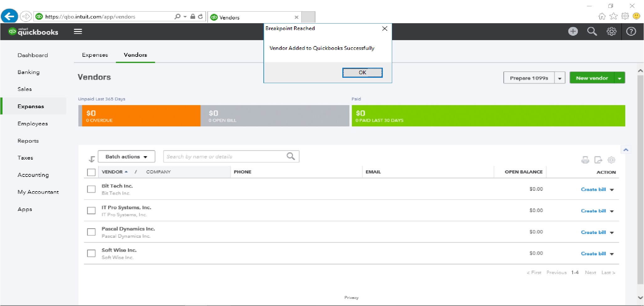Open Banking in the sidebar

[x=29, y=72]
